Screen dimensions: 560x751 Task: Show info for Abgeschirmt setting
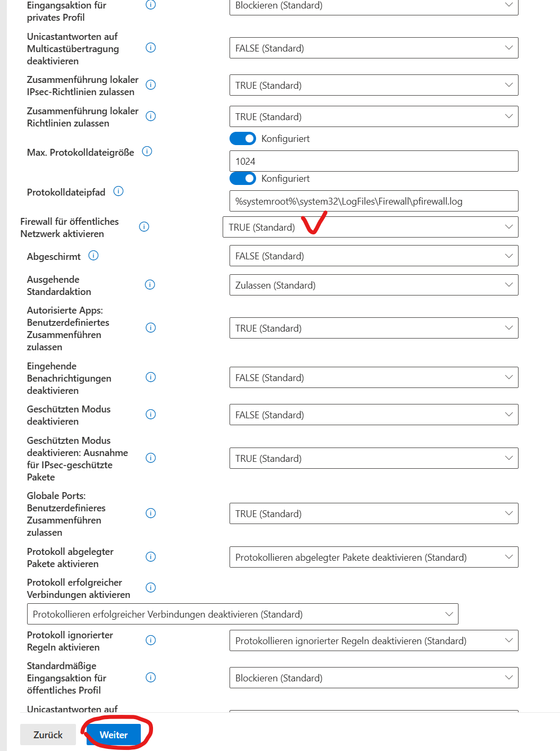coord(94,256)
